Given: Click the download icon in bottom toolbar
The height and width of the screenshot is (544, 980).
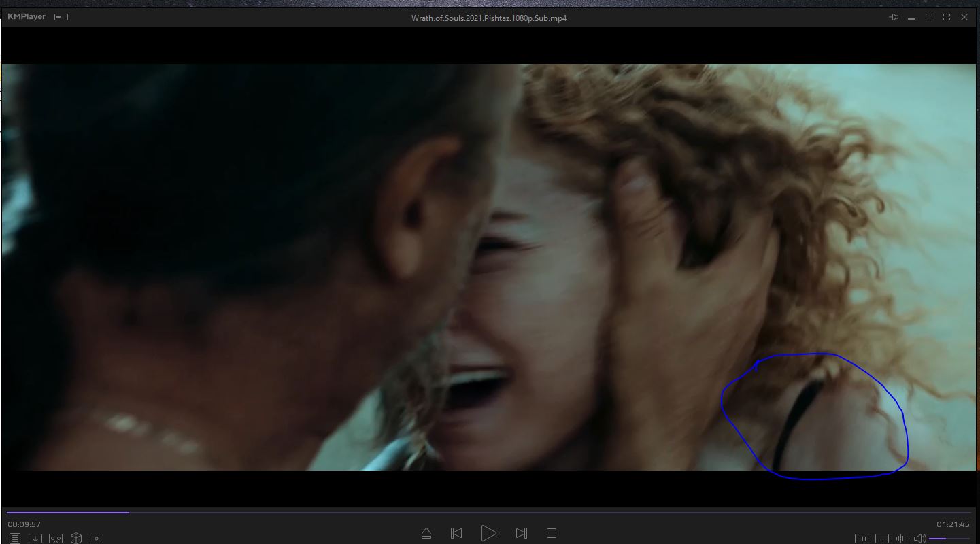Looking at the screenshot, I should (x=35, y=538).
